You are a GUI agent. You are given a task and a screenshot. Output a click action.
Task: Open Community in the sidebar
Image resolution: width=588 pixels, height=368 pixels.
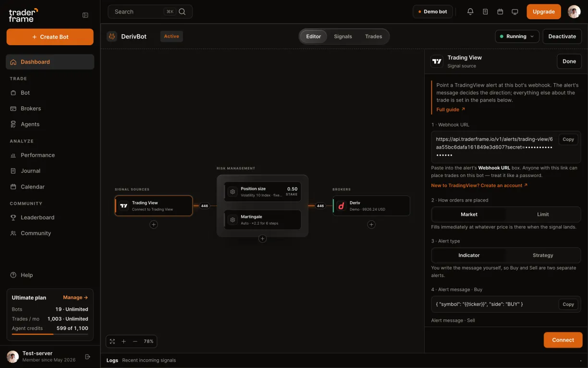[x=50, y=233]
